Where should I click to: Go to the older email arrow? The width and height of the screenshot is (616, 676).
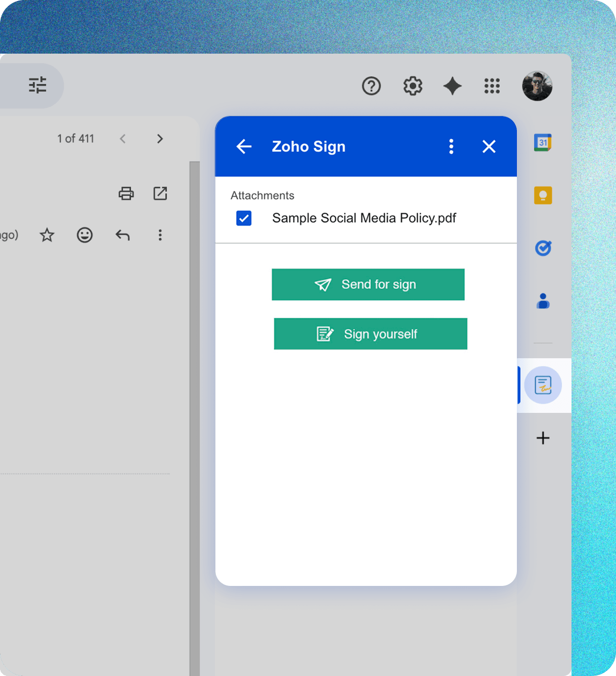coord(160,139)
